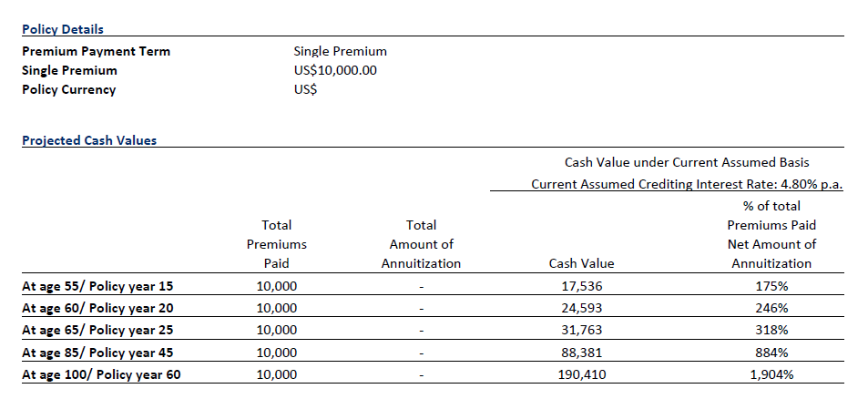Click the Premium Payment Term label
The width and height of the screenshot is (868, 399).
(97, 51)
